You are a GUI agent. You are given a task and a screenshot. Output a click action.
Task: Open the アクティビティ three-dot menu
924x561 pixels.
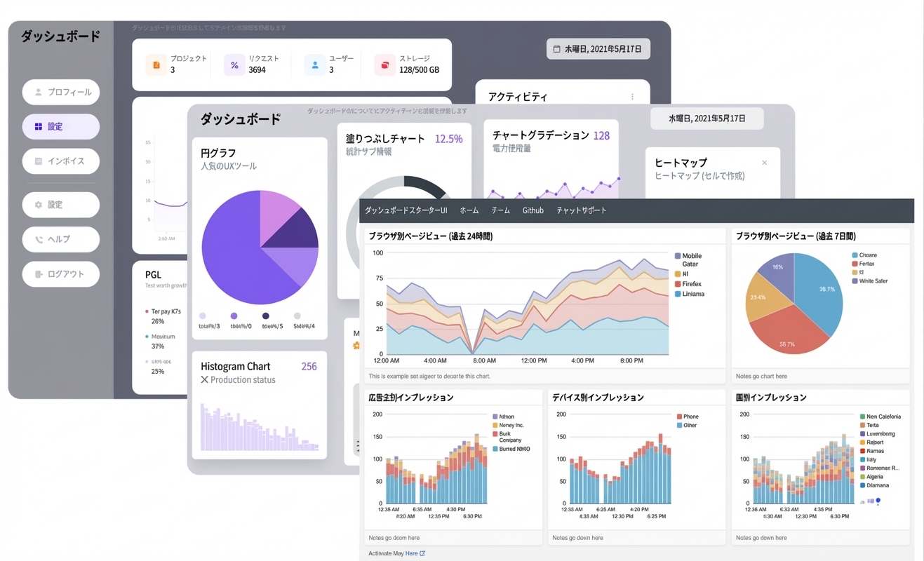click(x=632, y=97)
